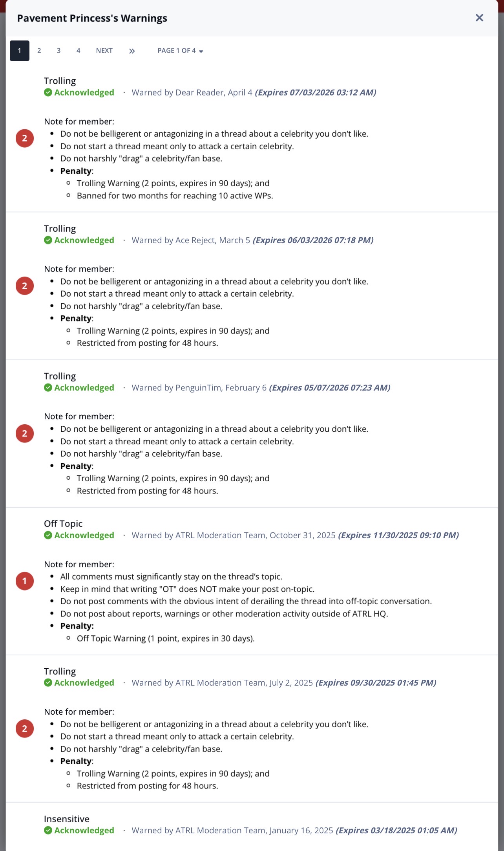Click Acknowledged status on July 2, 2025 warning
The height and width of the screenshot is (851, 504).
click(x=79, y=683)
